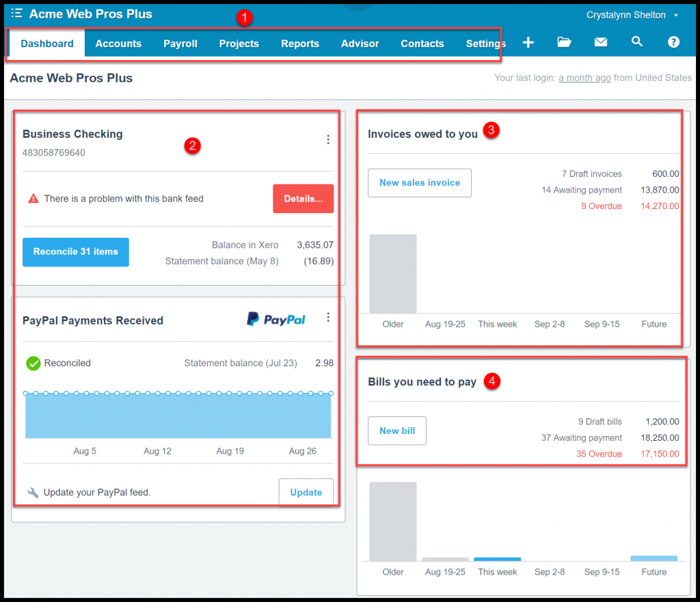Open the Projects menu
Viewport: 700px width, 602px height.
[239, 44]
